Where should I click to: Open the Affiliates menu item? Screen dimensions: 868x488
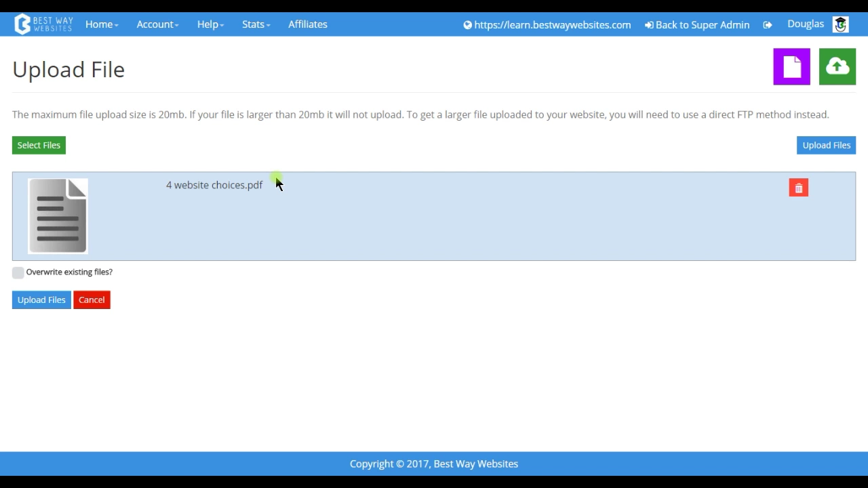[x=308, y=24]
